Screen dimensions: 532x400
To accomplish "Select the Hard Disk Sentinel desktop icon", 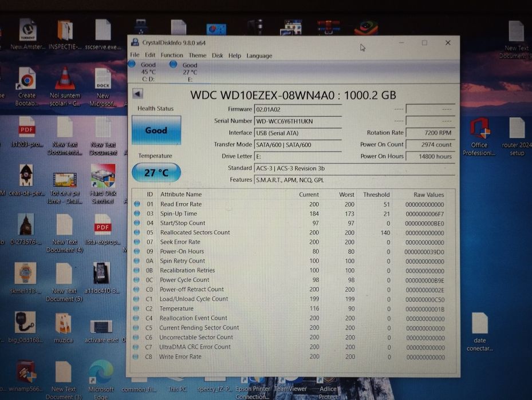I will tap(103, 184).
